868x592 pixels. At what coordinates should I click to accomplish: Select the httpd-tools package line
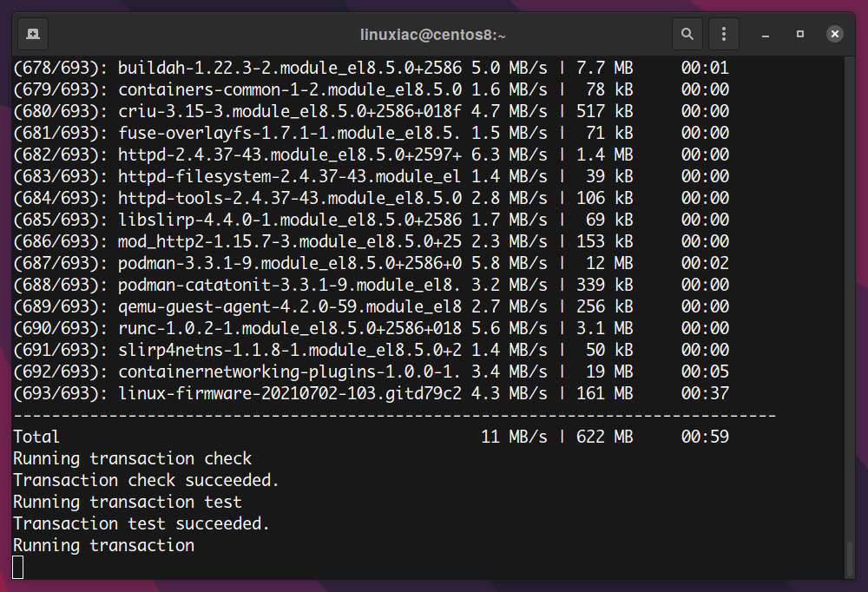pyautogui.click(x=371, y=198)
